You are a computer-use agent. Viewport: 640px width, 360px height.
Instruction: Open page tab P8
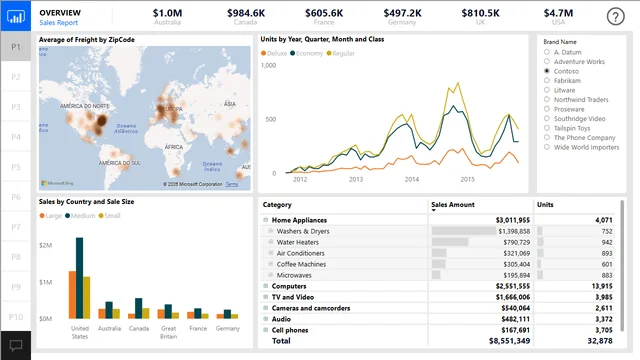coord(16,257)
